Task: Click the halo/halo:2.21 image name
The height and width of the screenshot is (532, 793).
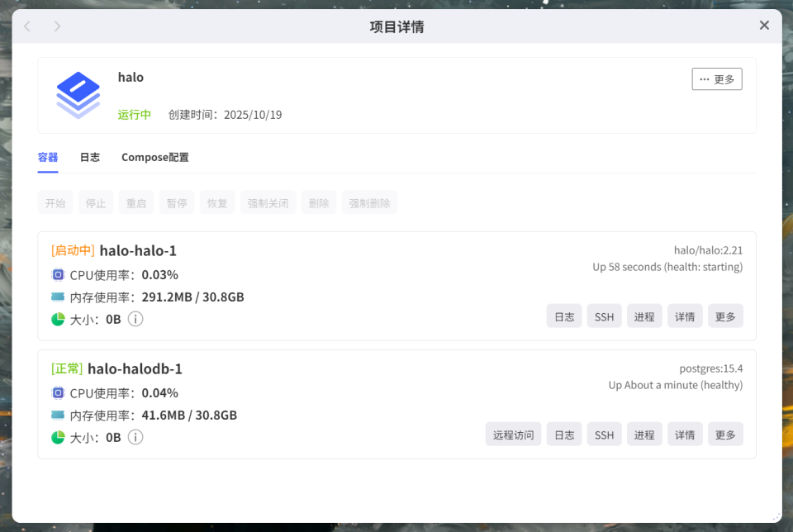Action: pos(708,250)
